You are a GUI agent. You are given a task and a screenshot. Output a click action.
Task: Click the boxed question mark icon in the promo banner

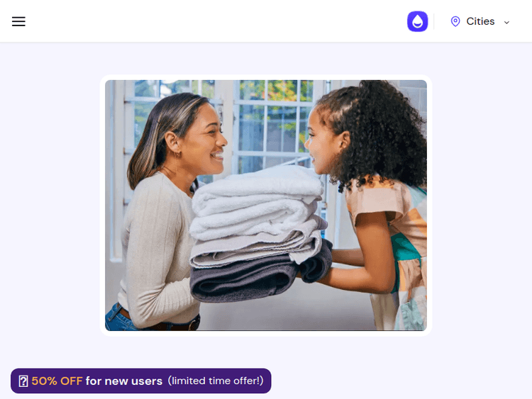23,381
